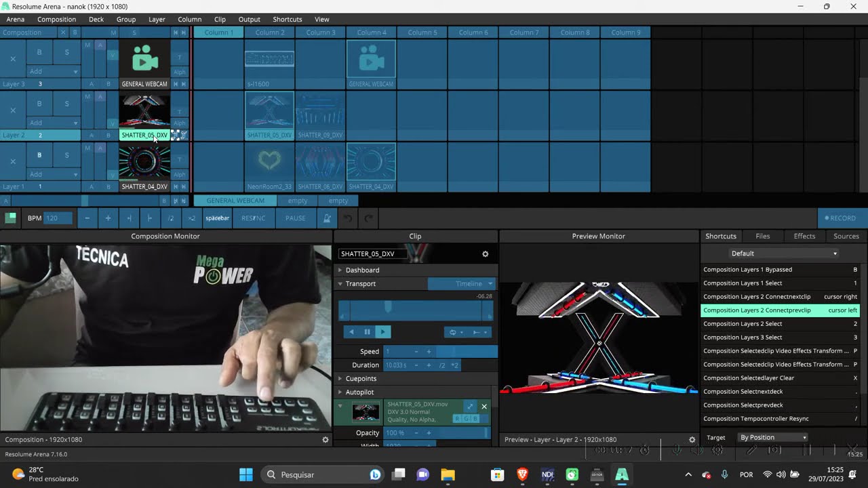Expand the Dashboard section

(340, 270)
